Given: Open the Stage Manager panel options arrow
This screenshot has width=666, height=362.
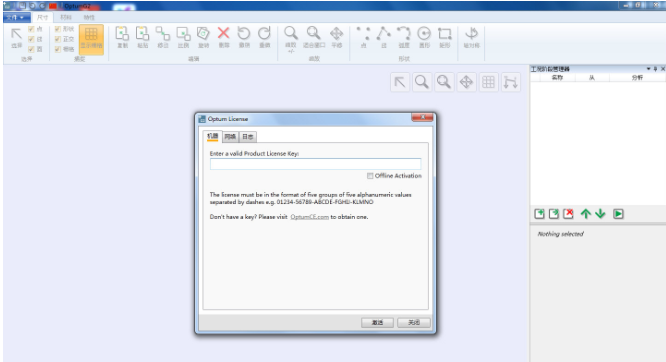Looking at the screenshot, I should [649, 69].
